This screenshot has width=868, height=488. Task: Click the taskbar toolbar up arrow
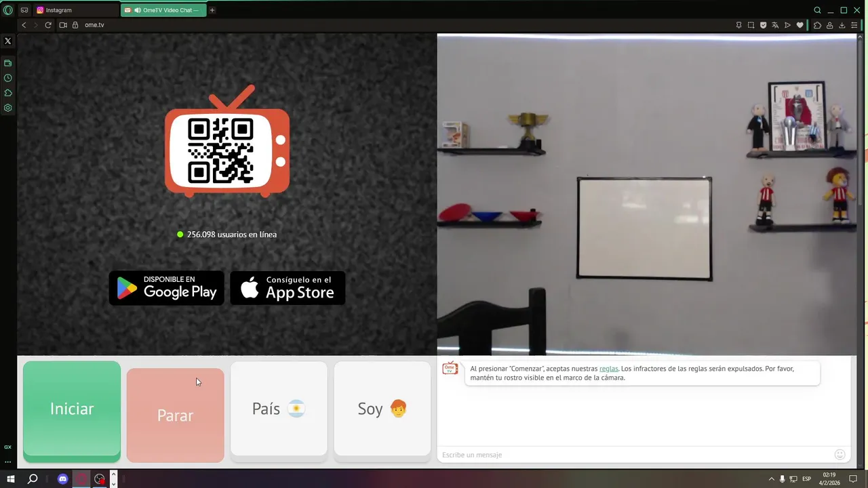113,474
